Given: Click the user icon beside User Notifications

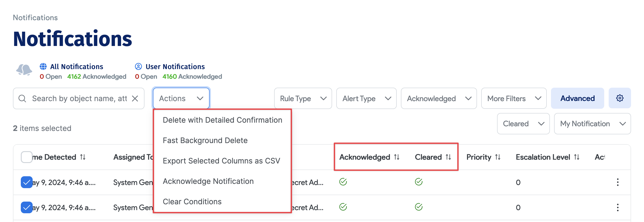Looking at the screenshot, I should tap(138, 66).
